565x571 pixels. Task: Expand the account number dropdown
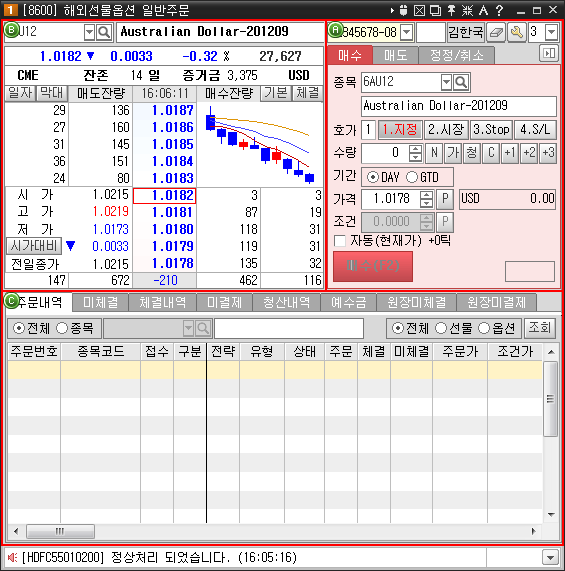pyautogui.click(x=407, y=32)
